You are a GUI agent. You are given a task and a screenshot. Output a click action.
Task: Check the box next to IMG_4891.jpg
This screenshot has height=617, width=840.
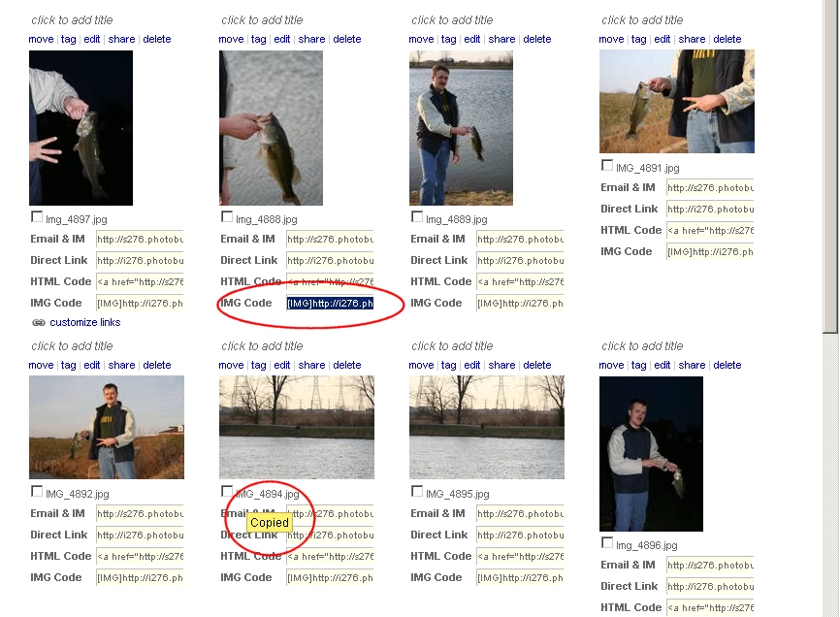(x=607, y=166)
